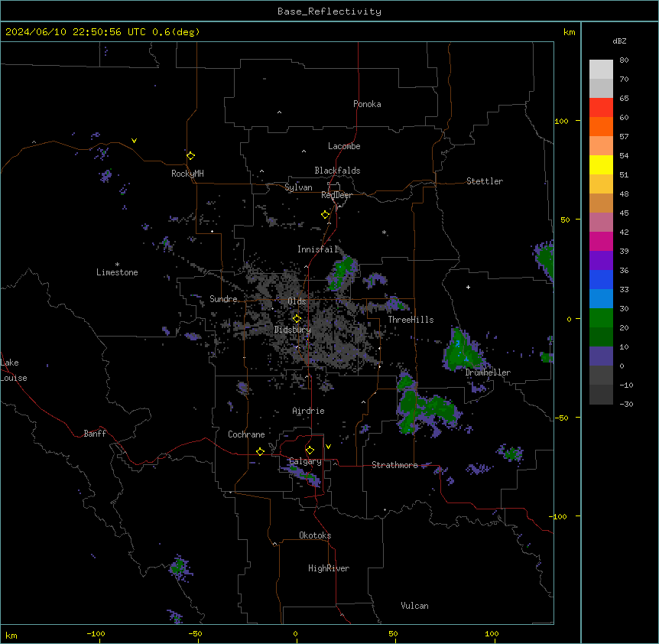Image resolution: width=659 pixels, height=644 pixels.
Task: Click the Lacombe city label
Action: pyautogui.click(x=344, y=146)
